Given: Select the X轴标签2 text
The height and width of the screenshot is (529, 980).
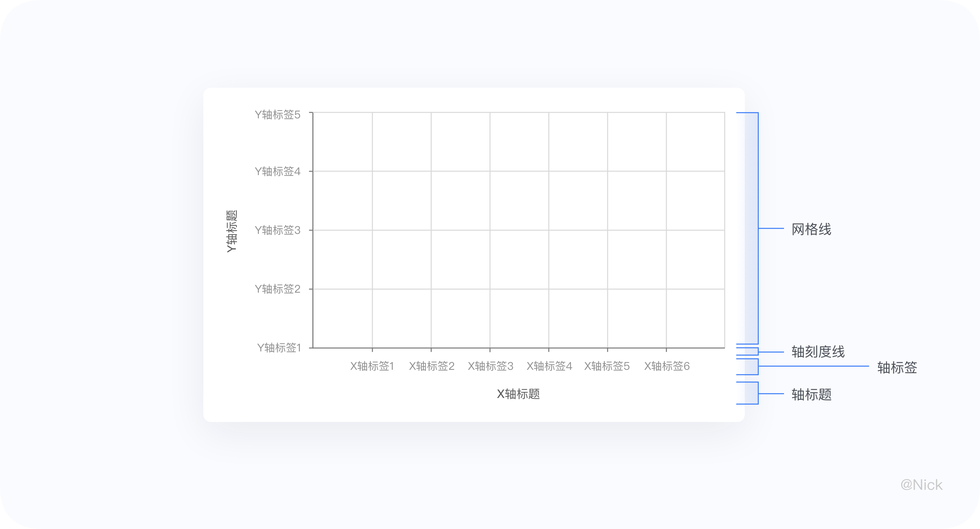Looking at the screenshot, I should 432,366.
